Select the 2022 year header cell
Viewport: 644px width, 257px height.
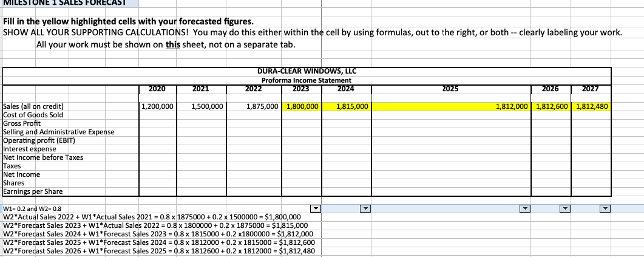pos(254,89)
